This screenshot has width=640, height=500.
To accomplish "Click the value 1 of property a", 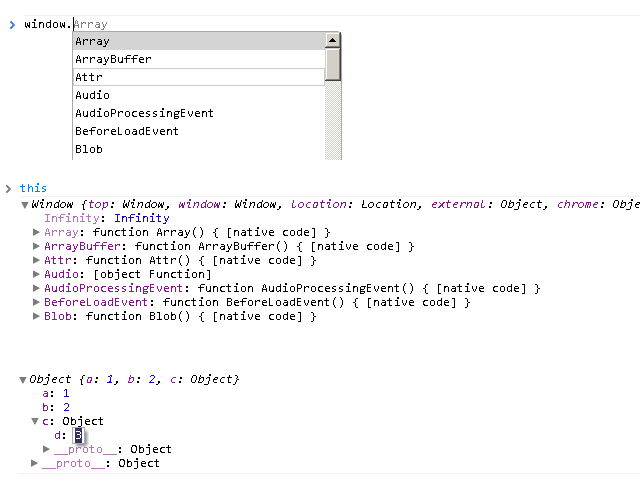I will (66, 393).
